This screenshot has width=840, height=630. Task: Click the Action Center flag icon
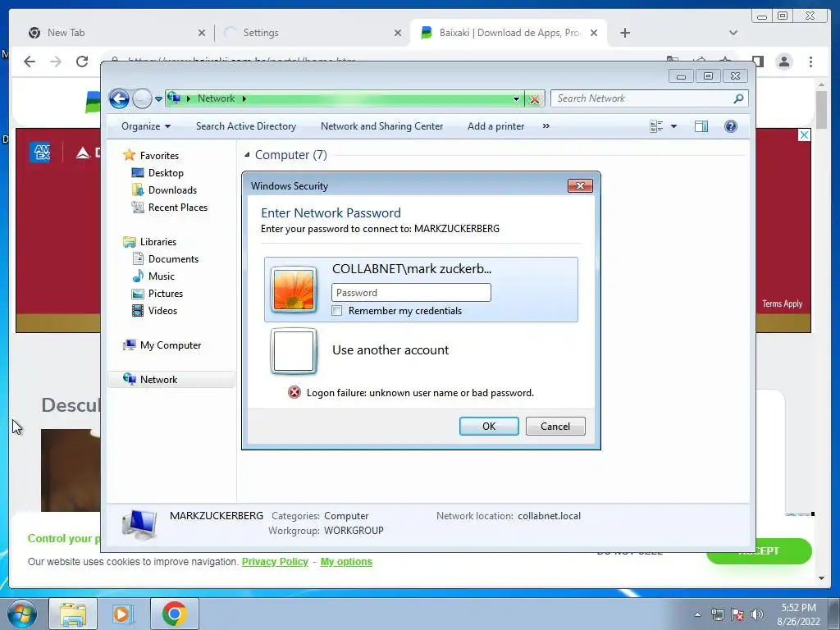737,615
